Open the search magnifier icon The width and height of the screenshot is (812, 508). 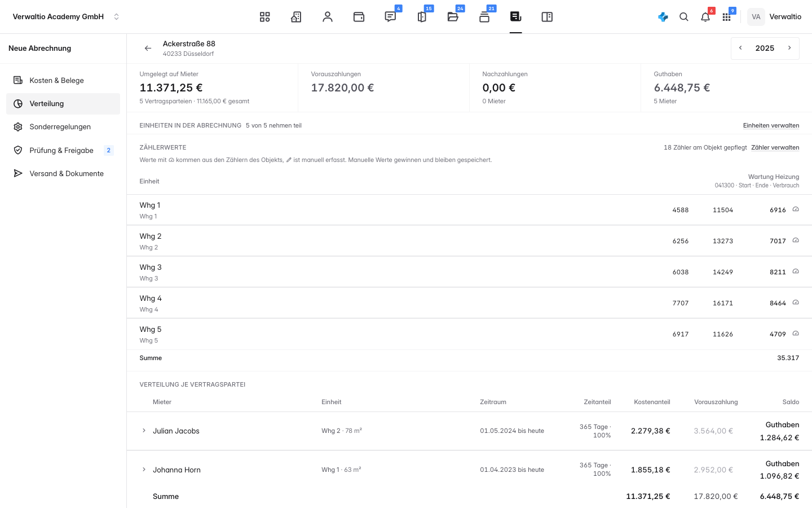(x=684, y=17)
